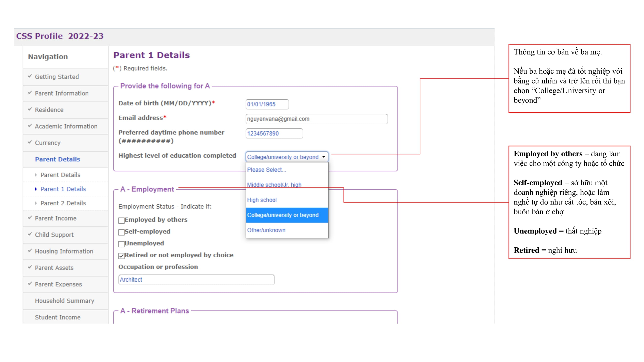644x362 pixels.
Task: Tick the Self-employed checkbox
Action: (121, 232)
